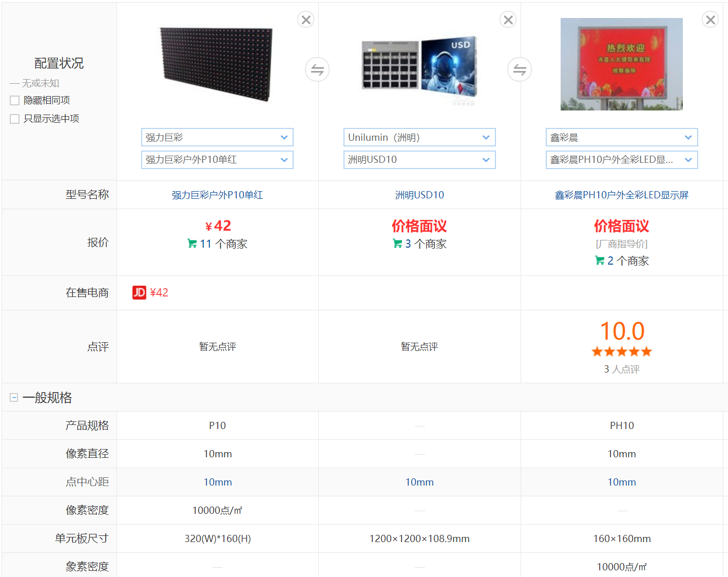Click the 鑫彩晨 outdoor screen thumbnail

click(x=622, y=64)
